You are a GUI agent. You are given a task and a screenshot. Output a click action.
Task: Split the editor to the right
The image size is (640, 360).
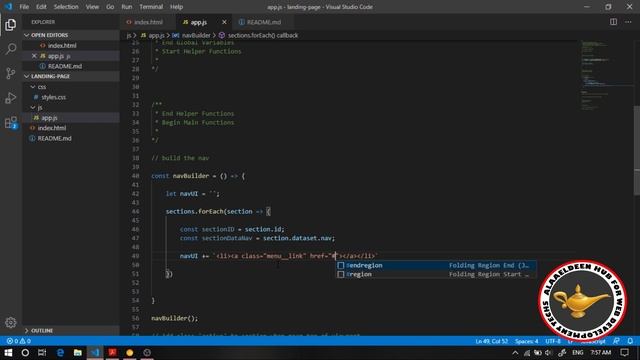613,22
